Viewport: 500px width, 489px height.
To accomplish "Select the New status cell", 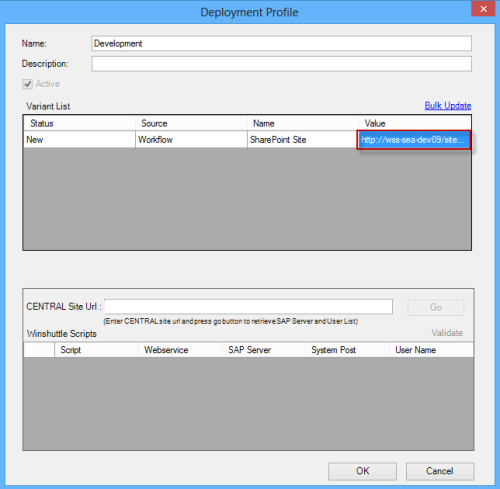I will pos(79,139).
